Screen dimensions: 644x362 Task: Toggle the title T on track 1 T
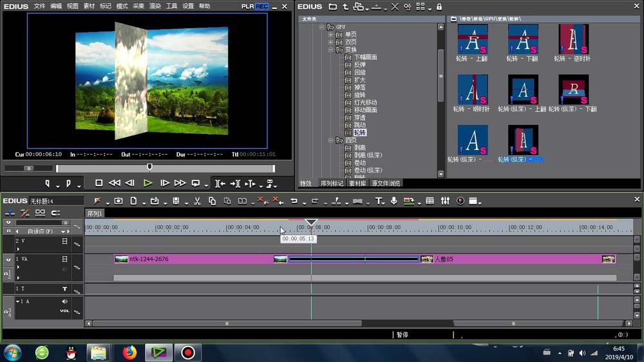(64, 289)
